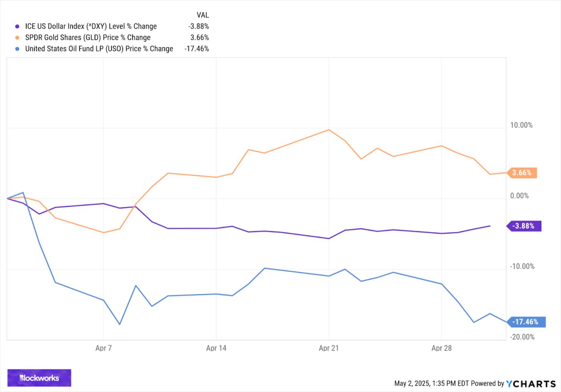The image size is (561, 392).
Task: Click the purple DXY legend dot
Action: tap(17, 26)
